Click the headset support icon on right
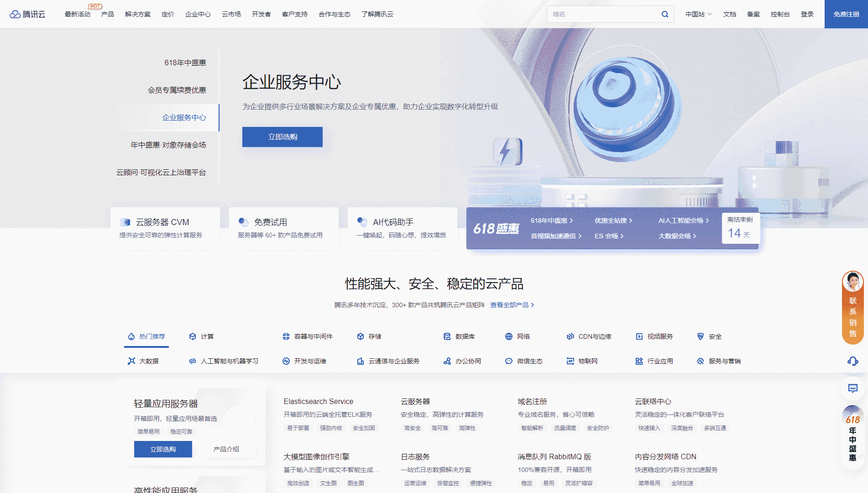This screenshot has height=493, width=868. (852, 361)
